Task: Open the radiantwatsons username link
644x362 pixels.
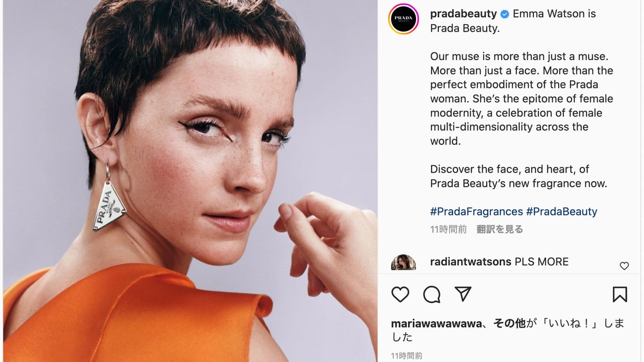Action: point(471,262)
